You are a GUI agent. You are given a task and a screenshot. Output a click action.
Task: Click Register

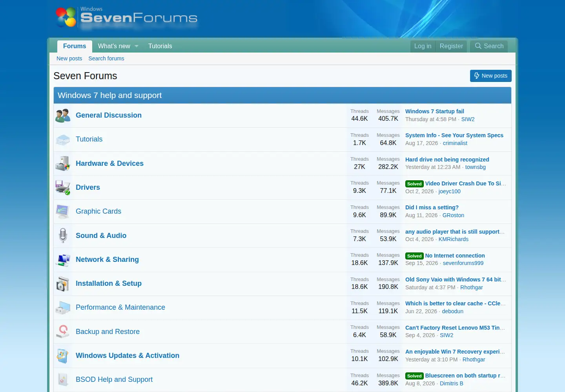[451, 46]
